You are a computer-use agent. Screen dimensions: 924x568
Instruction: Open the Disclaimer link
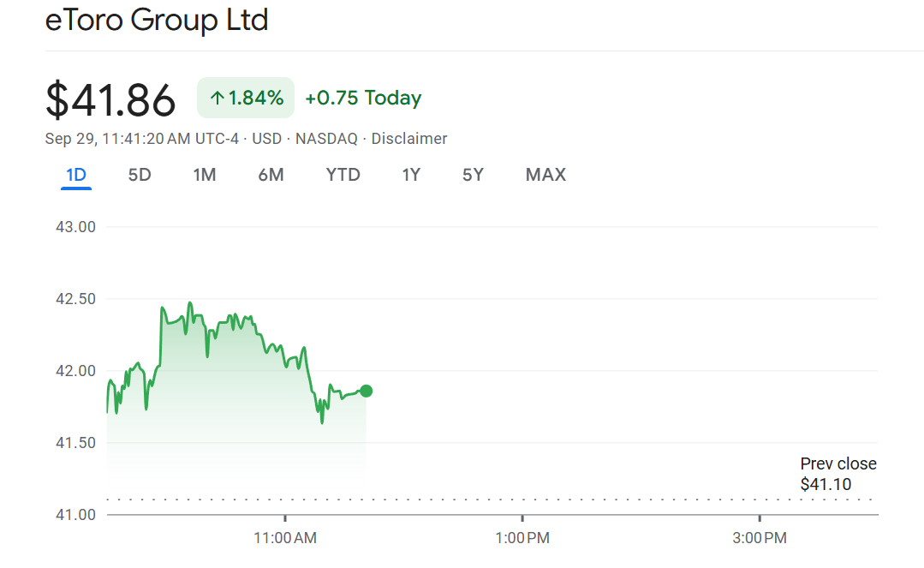tap(408, 139)
